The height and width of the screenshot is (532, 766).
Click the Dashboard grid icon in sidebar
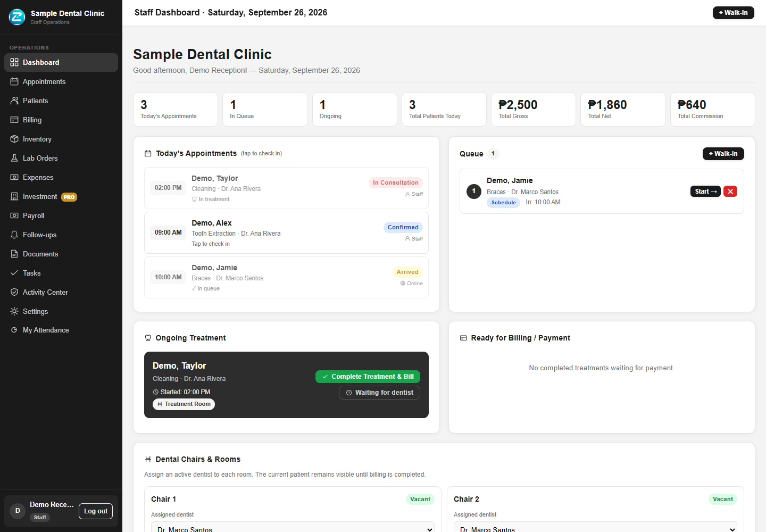(14, 62)
